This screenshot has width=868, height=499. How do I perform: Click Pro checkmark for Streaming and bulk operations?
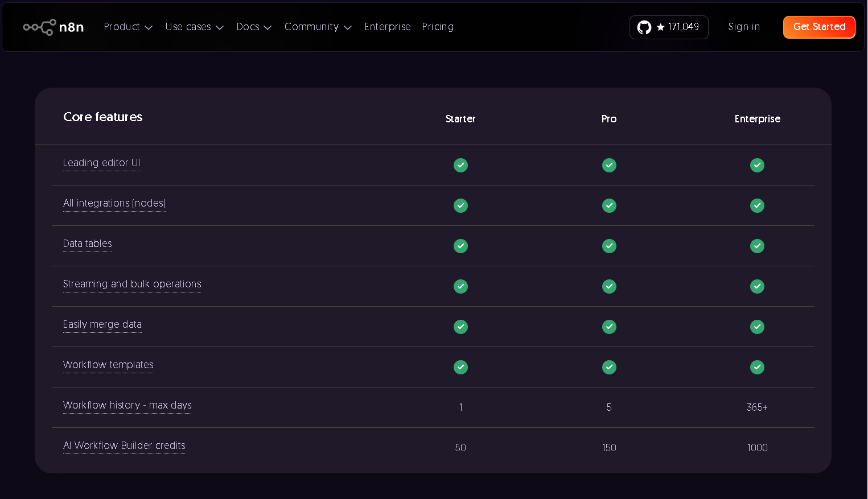(x=609, y=286)
